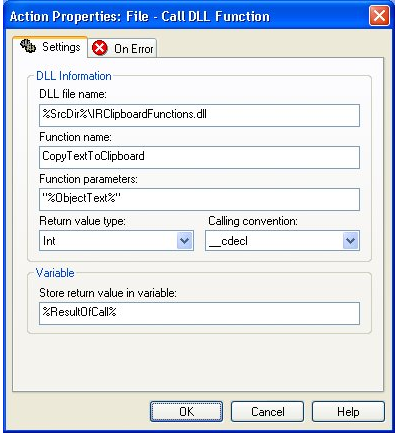
Task: Click the 'DLL Information' group heading
Action: pyautogui.click(x=74, y=76)
